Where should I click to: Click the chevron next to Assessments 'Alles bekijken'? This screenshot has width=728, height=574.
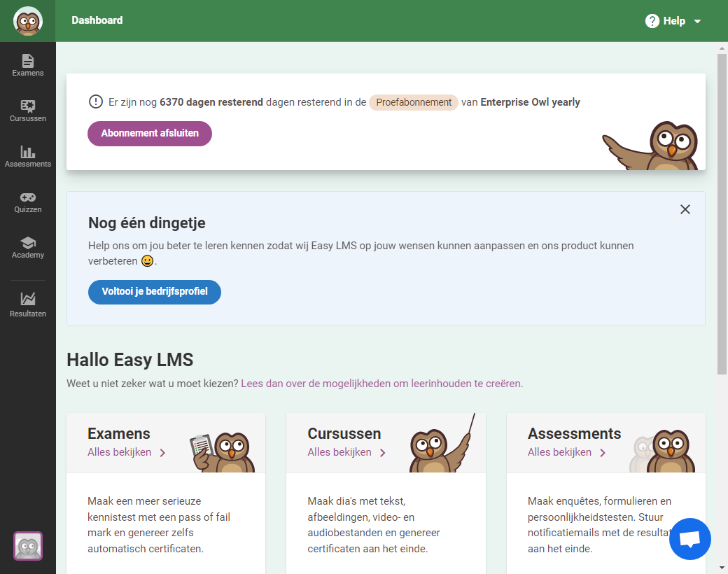point(603,453)
